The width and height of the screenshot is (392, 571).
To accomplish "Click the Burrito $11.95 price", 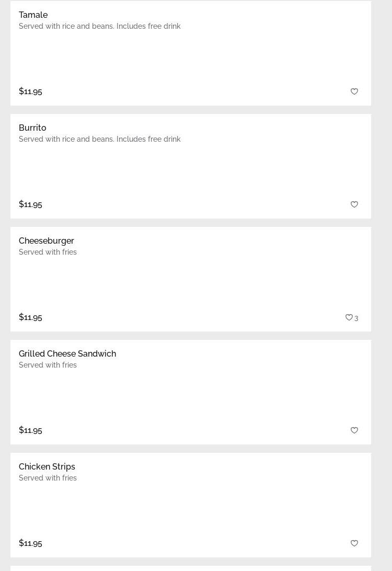I will coord(30,204).
